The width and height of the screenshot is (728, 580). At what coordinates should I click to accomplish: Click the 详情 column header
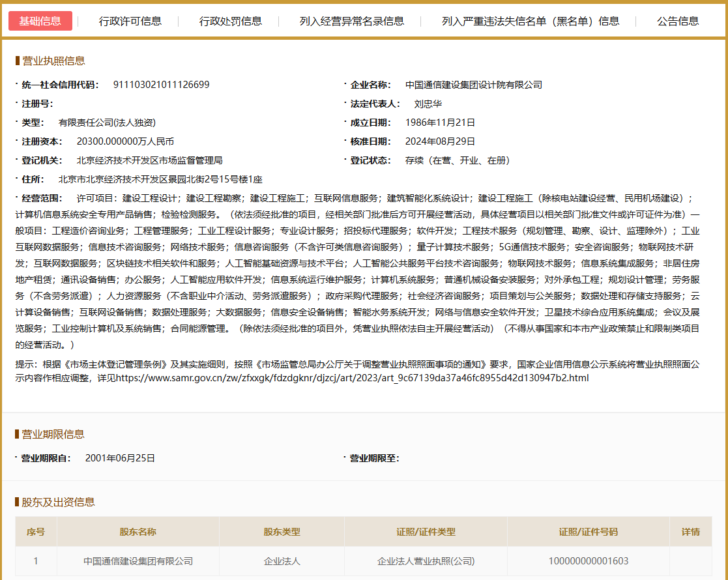pos(691,532)
